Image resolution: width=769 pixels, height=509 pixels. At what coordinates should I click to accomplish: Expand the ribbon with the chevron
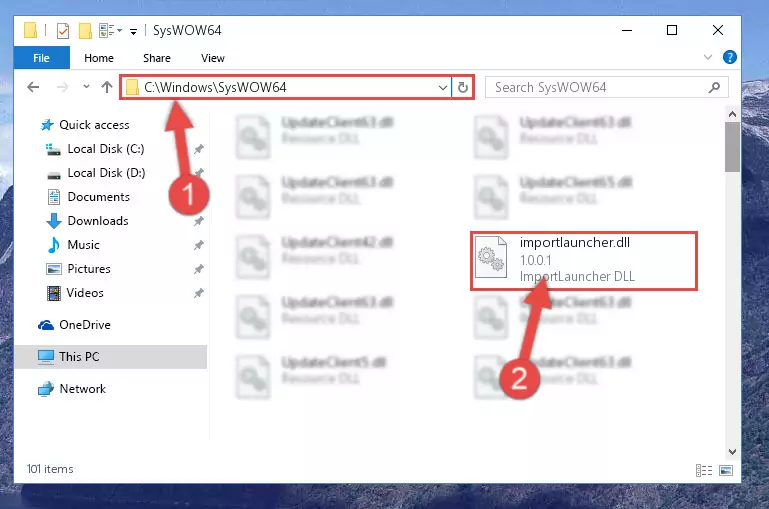708,57
